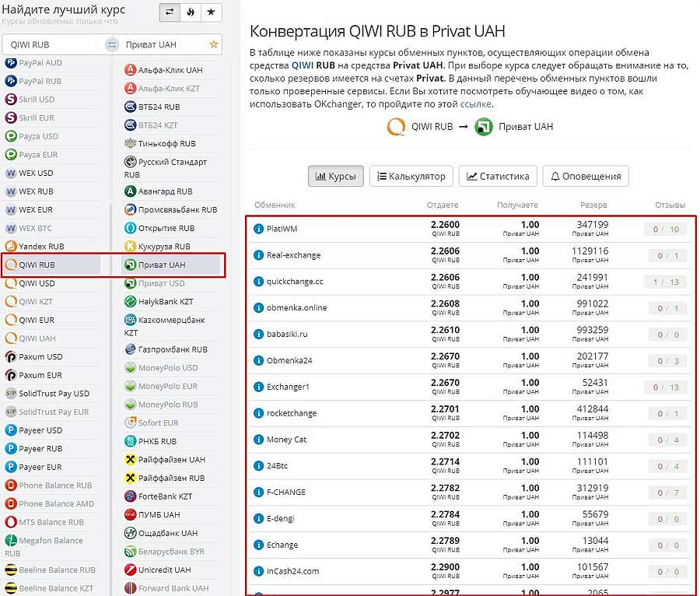Select ForteBank KZT in the receive list
The image size is (700, 596).
point(159,496)
